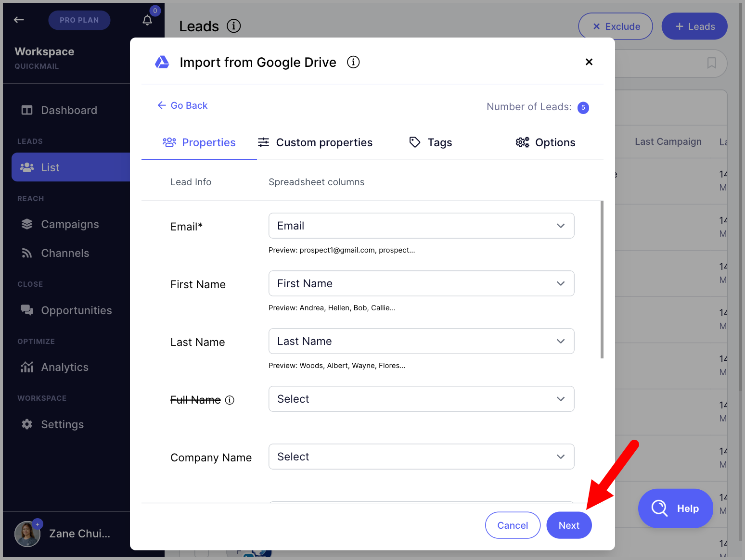Click the + Leads button
Viewport: 745px width, 560px height.
click(694, 26)
